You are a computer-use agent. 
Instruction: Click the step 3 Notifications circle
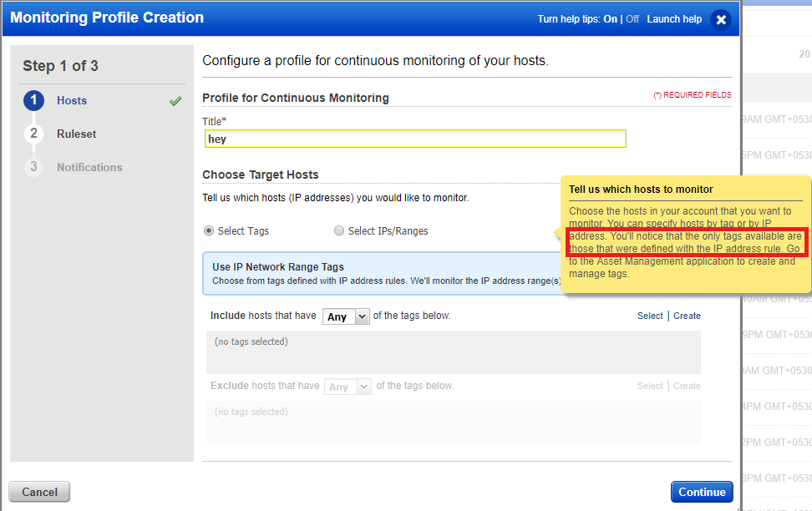pos(33,167)
